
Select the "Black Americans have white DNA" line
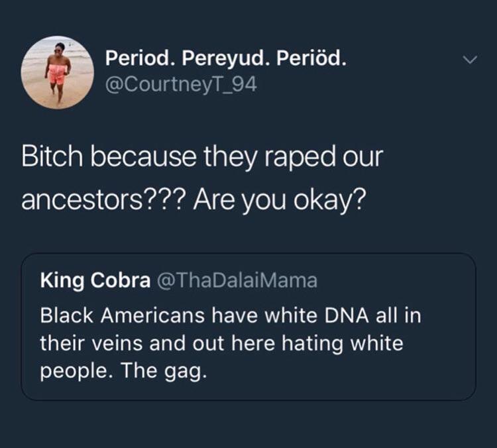[x=231, y=315]
